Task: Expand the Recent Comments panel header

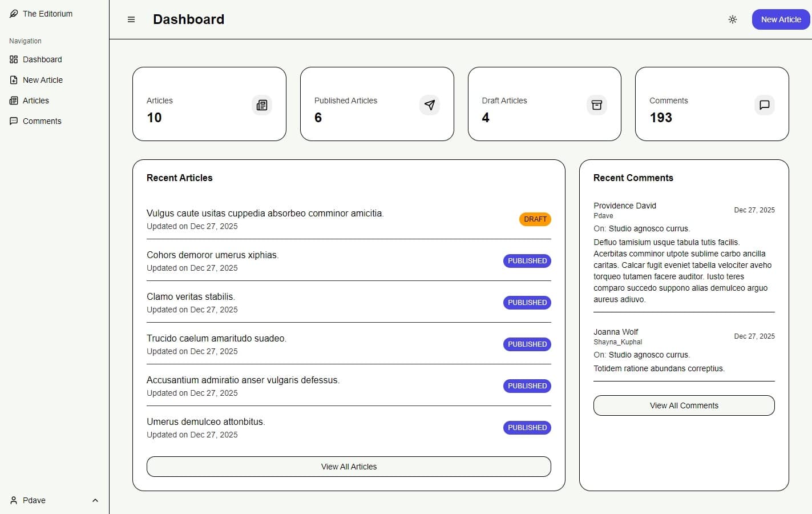Action: 633,178
